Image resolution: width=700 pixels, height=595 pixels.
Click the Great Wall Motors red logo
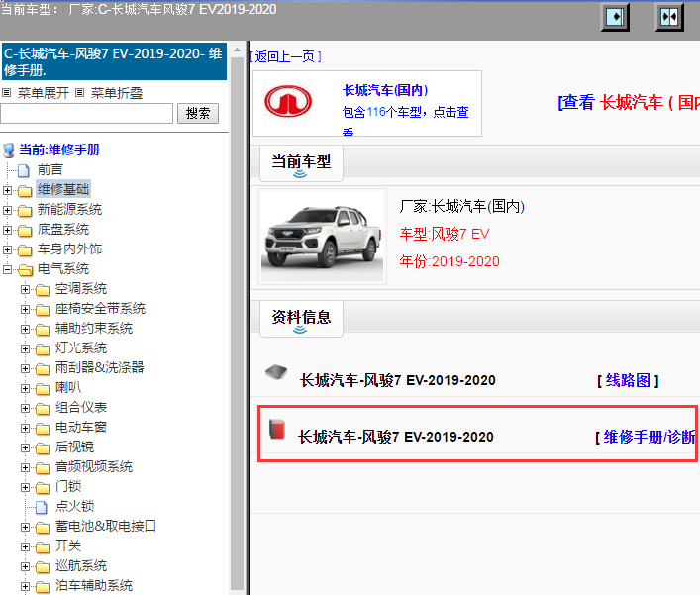coord(288,102)
